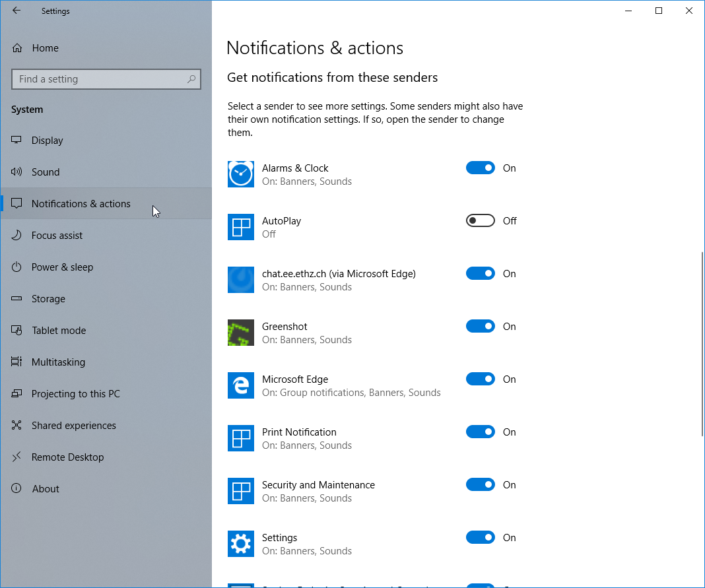The image size is (705, 588).
Task: Click the Security and Maintenance icon
Action: point(240,491)
